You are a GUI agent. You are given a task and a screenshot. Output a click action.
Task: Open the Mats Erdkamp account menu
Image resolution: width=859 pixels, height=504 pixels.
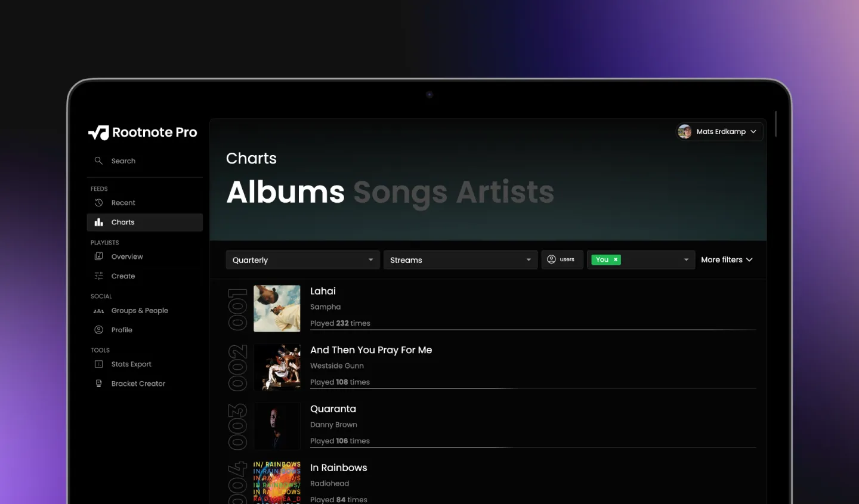[x=720, y=131]
